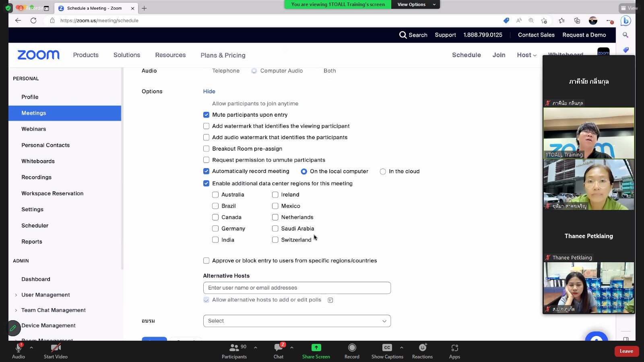Click the Schedule link in header

[x=466, y=55]
